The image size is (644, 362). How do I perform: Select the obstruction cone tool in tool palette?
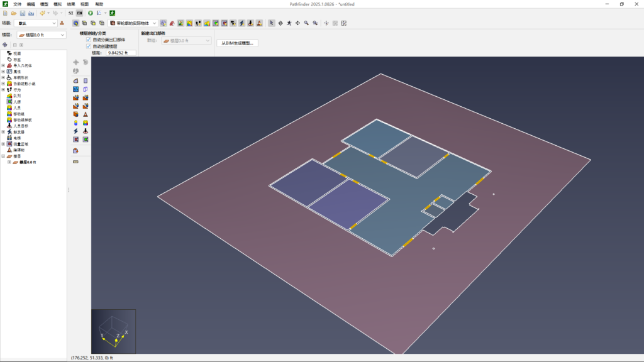click(86, 114)
